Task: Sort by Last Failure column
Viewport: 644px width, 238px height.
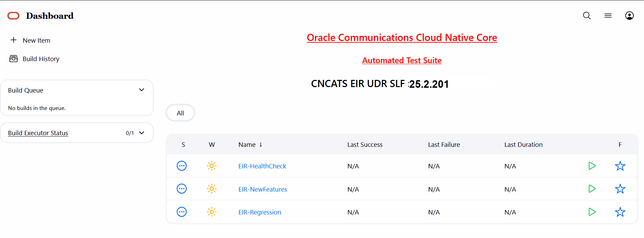Action: pyautogui.click(x=444, y=145)
